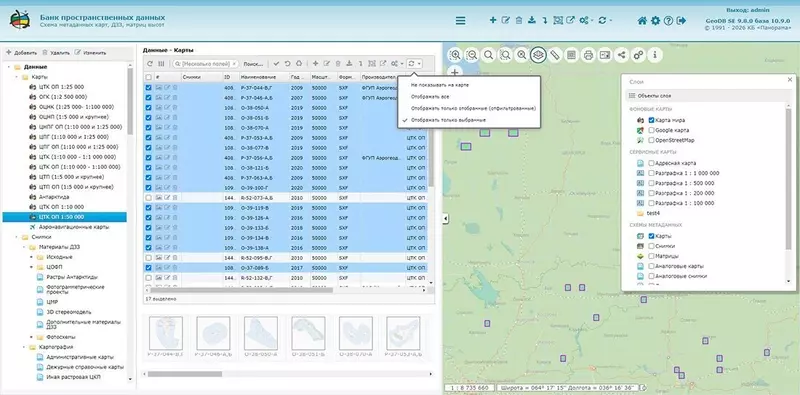Click the table toolbar checkmark icon
This screenshot has width=800, height=395.
[276, 63]
